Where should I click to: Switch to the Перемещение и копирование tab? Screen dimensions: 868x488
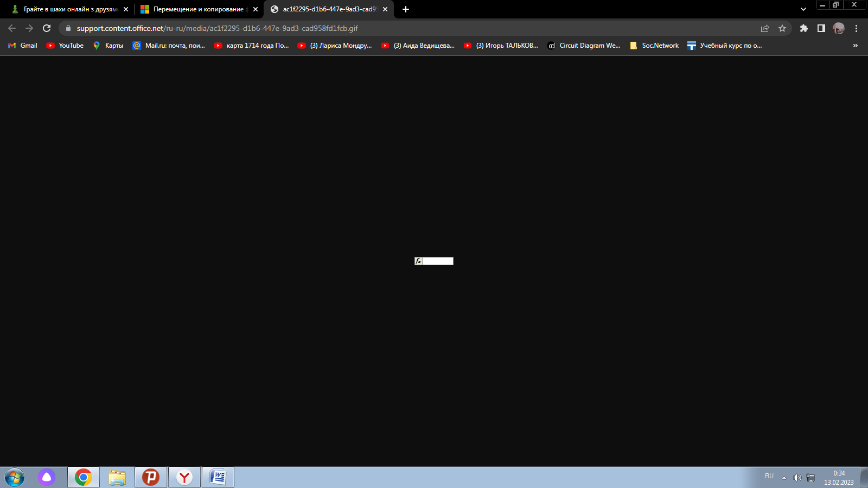pyautogui.click(x=199, y=9)
